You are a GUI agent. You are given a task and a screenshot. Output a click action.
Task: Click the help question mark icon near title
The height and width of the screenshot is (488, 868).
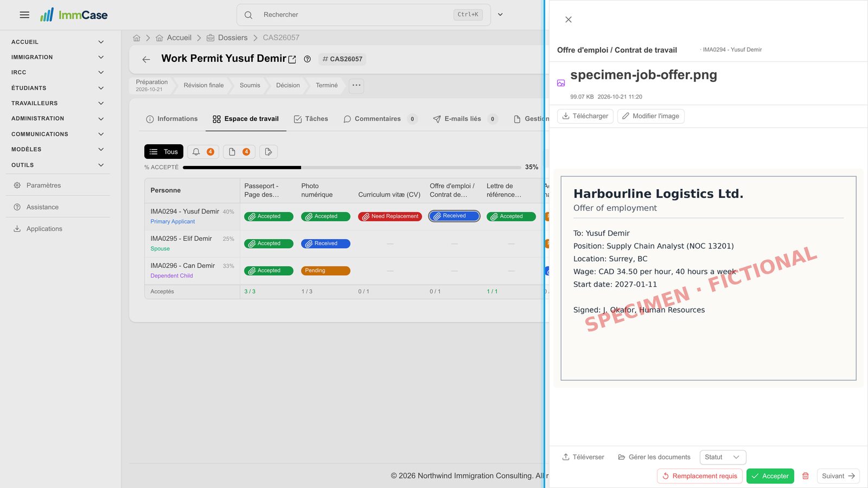307,59
